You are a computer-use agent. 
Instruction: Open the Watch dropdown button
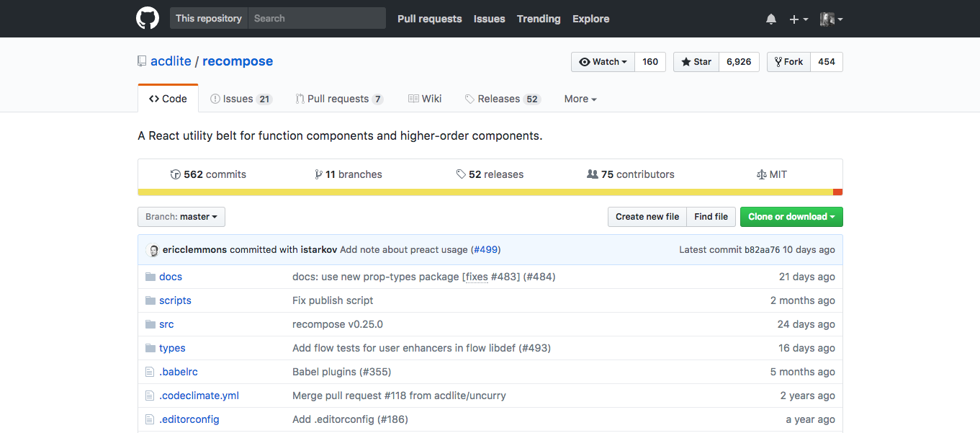(x=603, y=62)
